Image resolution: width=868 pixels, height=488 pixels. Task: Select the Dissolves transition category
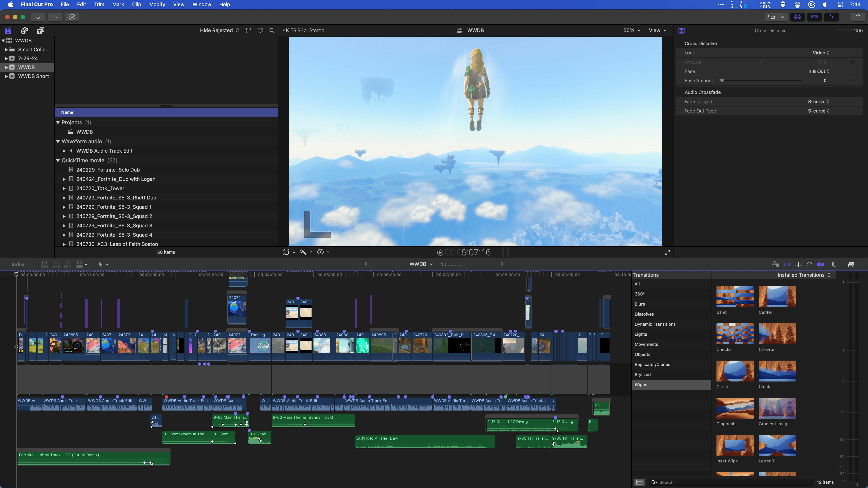click(644, 314)
